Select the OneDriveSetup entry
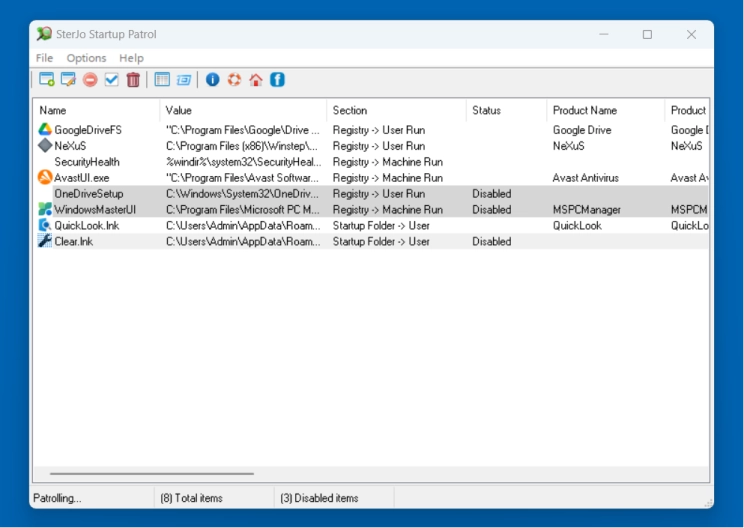Screen dimensions: 744x528 click(x=89, y=194)
